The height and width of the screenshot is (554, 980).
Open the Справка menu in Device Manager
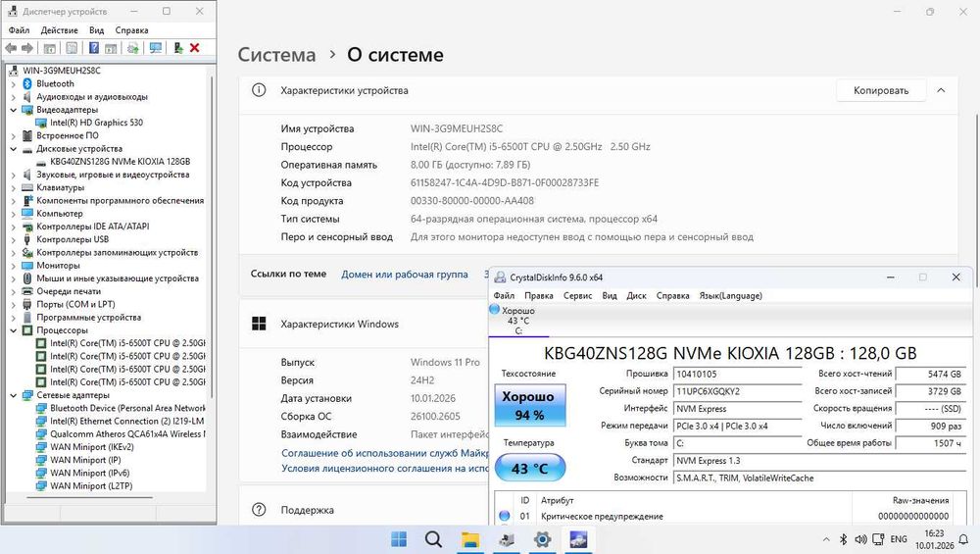point(132,30)
